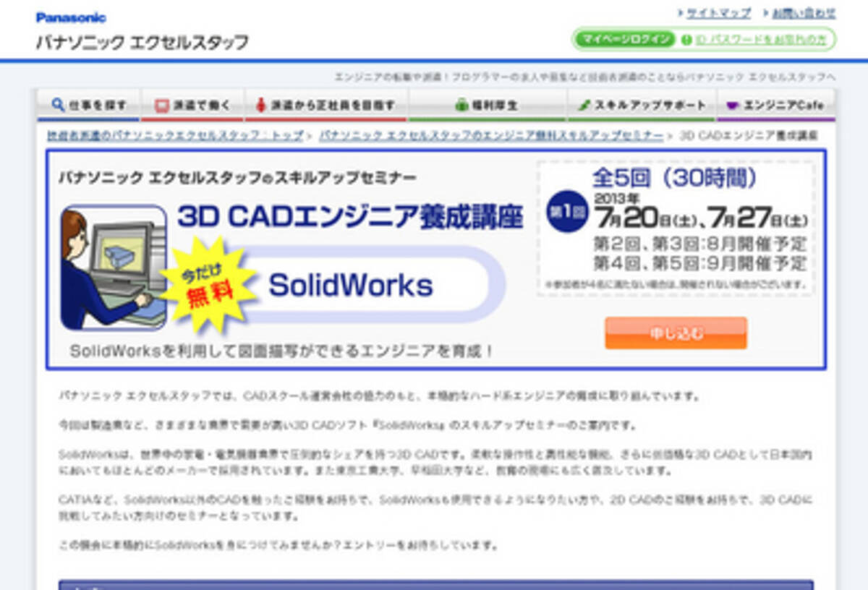Click the マイページログイン button
868x590 pixels.
(624, 39)
